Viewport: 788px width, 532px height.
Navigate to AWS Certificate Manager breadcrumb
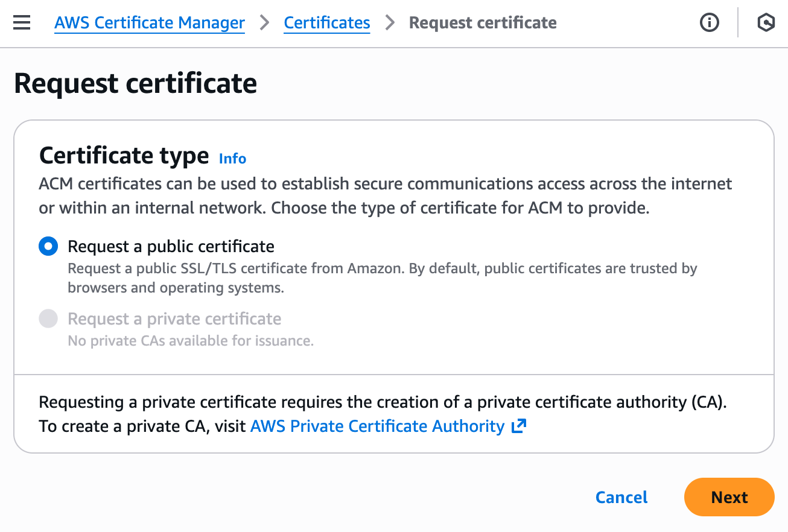point(149,23)
